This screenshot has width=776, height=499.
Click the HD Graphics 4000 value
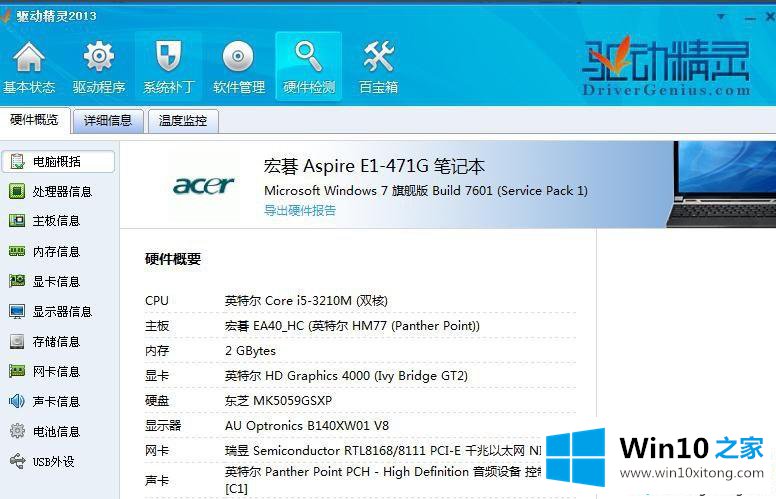[x=346, y=376]
